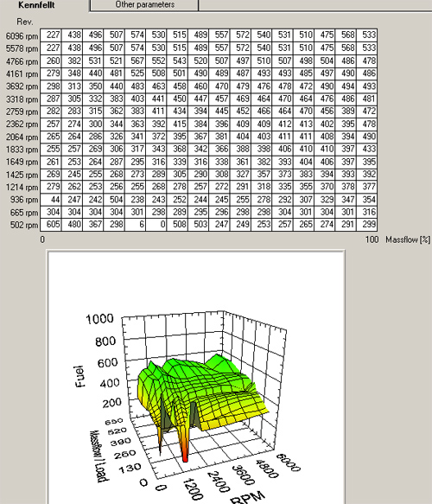Image resolution: width=432 pixels, height=504 pixels.
Task: Click the Massflow [%] axis label
Action: pyautogui.click(x=408, y=239)
